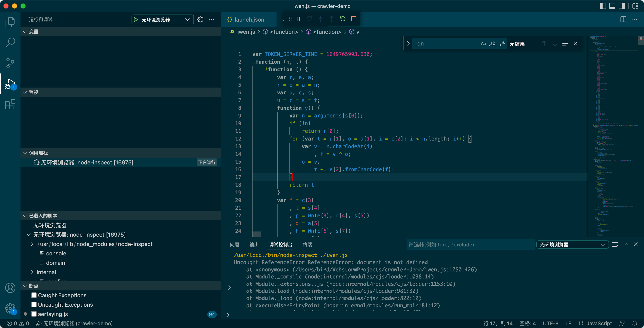Split the editor to the right

(623, 19)
